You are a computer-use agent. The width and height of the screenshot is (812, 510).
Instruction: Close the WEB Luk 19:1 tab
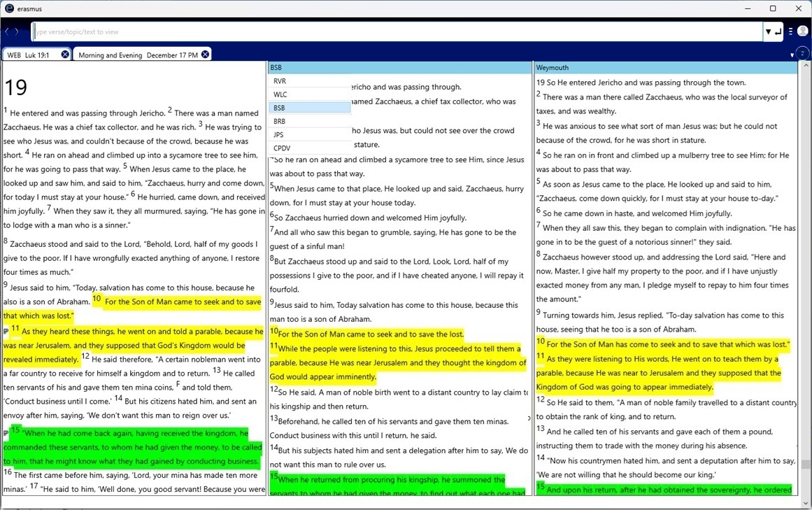click(65, 55)
